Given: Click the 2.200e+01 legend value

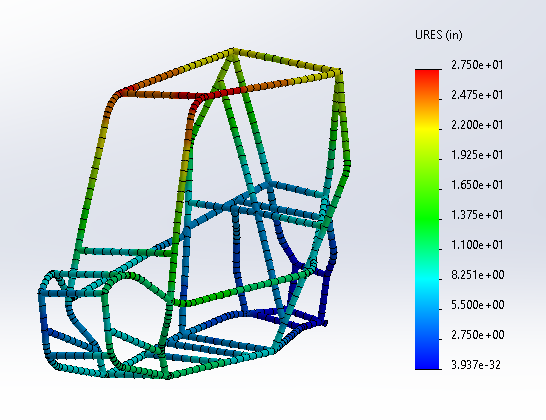Looking at the screenshot, I should click(477, 125).
